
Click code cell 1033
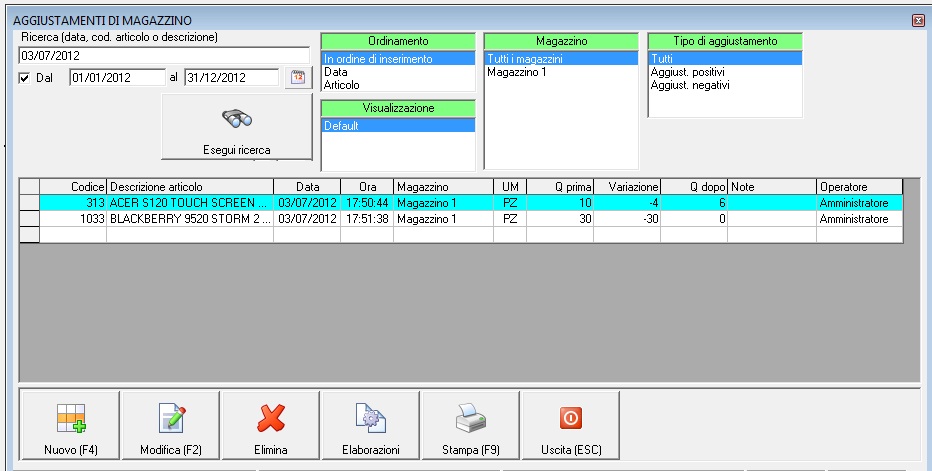pyautogui.click(x=73, y=219)
